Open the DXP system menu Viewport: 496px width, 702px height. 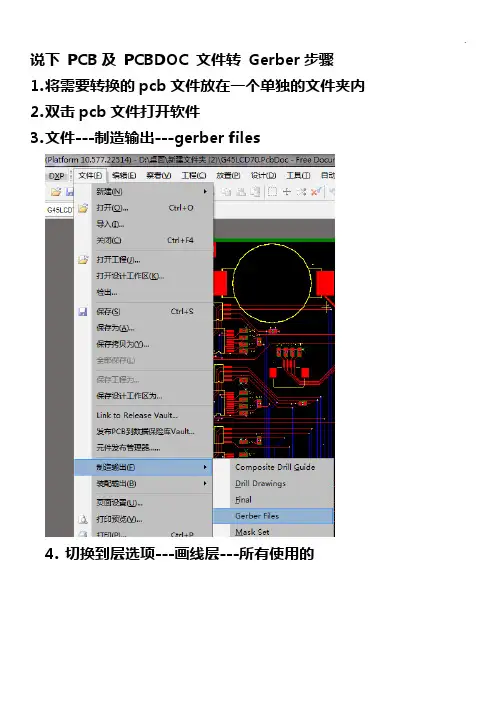coord(56,176)
